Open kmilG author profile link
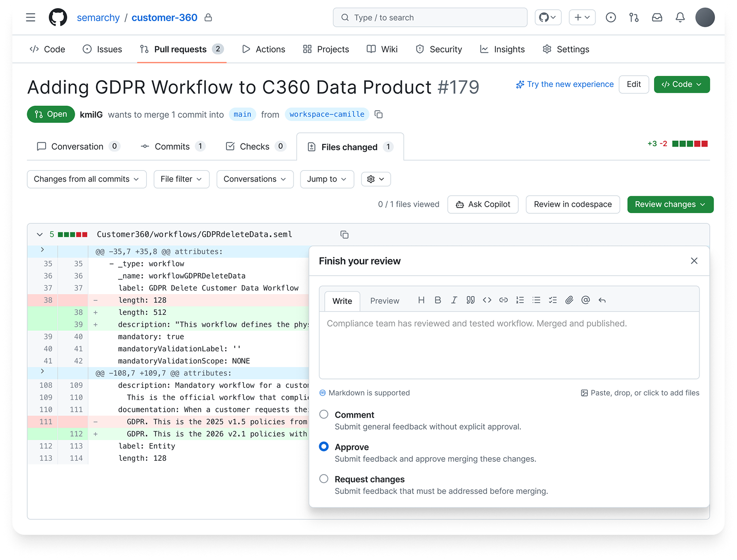 coord(91,114)
